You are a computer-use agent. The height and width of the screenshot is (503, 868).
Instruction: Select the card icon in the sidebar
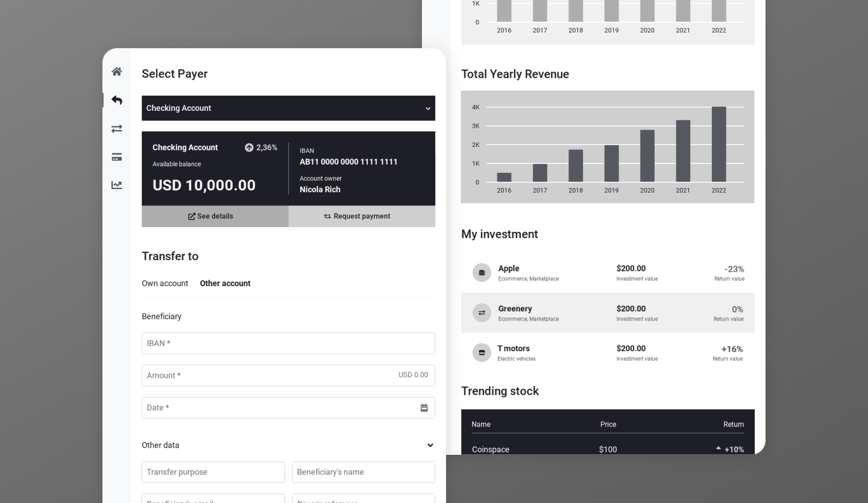[116, 157]
